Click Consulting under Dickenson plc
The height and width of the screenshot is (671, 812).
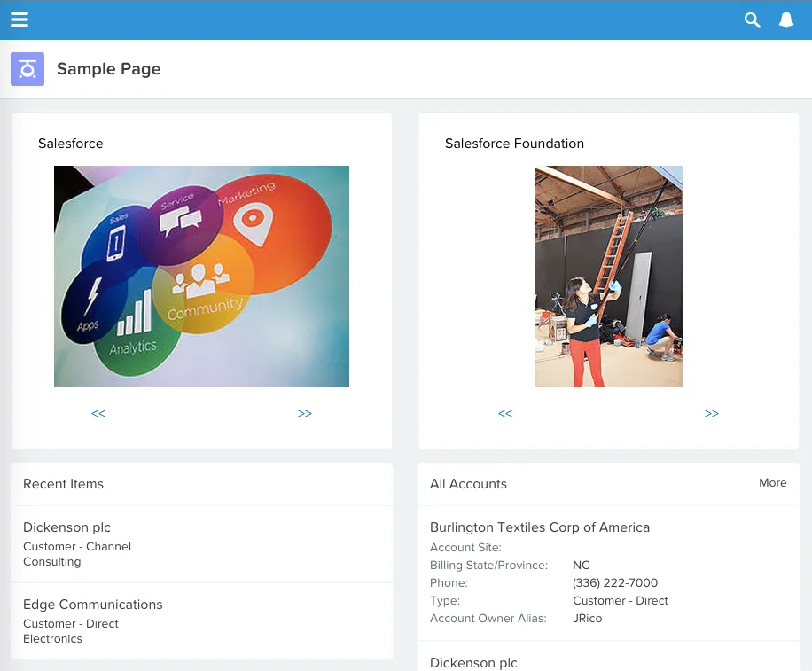51,562
